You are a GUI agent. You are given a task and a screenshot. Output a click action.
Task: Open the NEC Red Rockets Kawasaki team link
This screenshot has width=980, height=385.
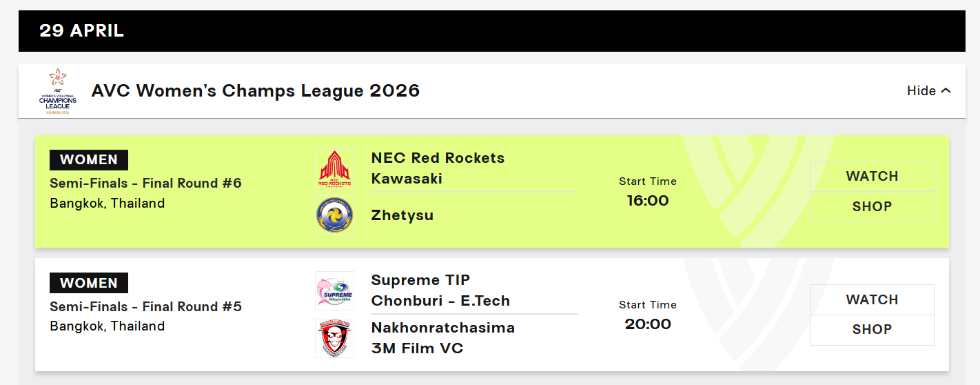[438, 168]
